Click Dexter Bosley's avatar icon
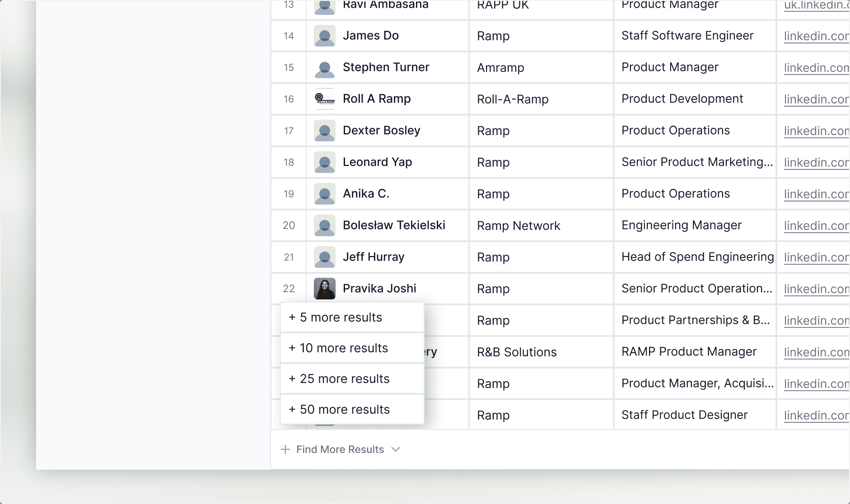 324,131
